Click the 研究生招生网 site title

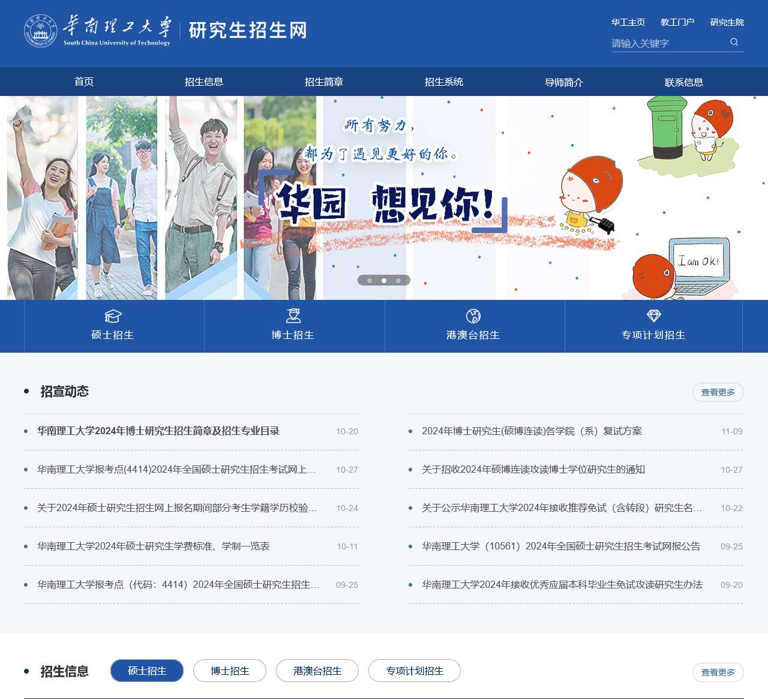point(248,30)
